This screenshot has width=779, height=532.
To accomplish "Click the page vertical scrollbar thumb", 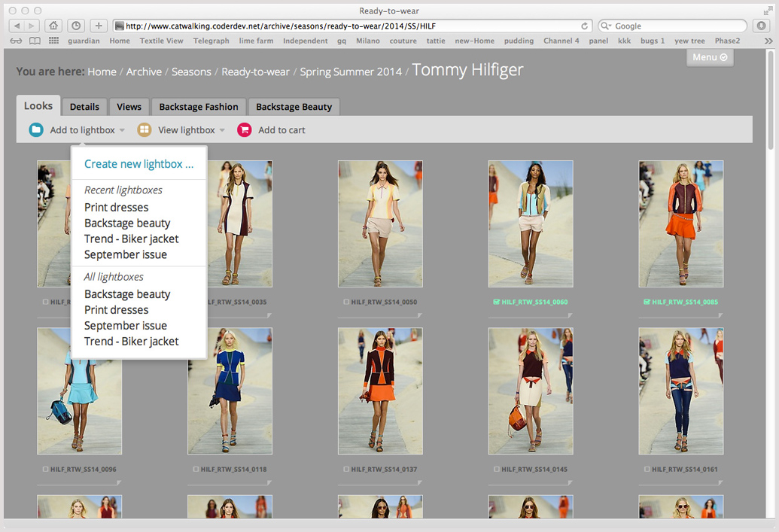I will click(771, 99).
